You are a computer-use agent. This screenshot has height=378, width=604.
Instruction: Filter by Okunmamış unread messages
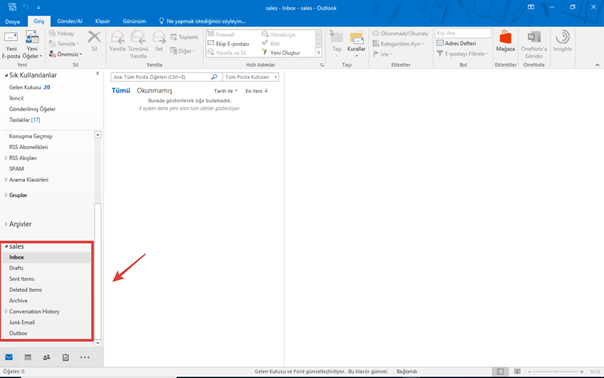point(154,91)
